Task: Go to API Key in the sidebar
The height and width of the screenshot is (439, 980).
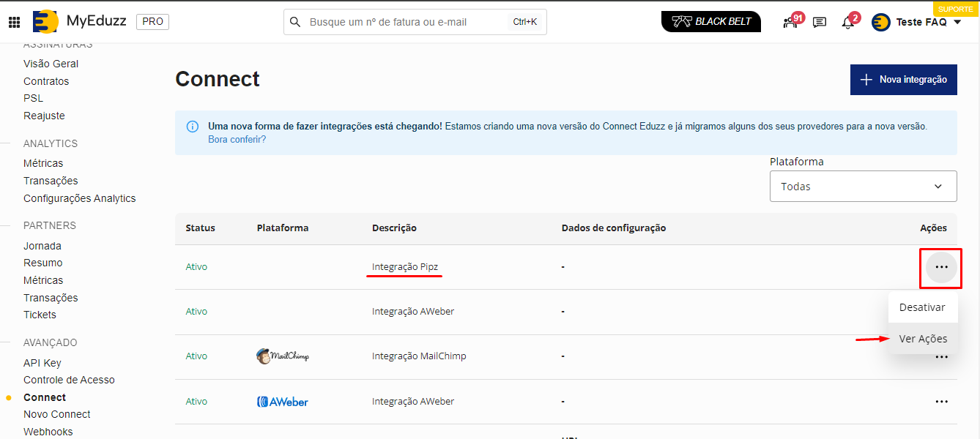Action: 42,363
